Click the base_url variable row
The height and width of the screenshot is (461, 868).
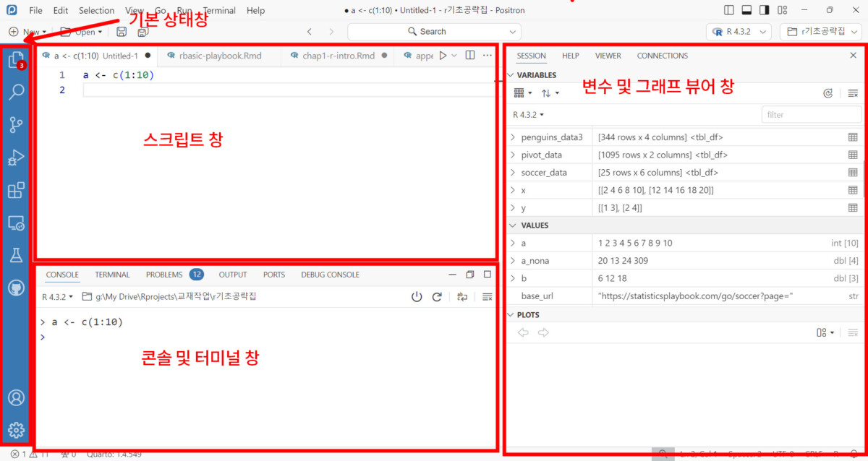684,296
